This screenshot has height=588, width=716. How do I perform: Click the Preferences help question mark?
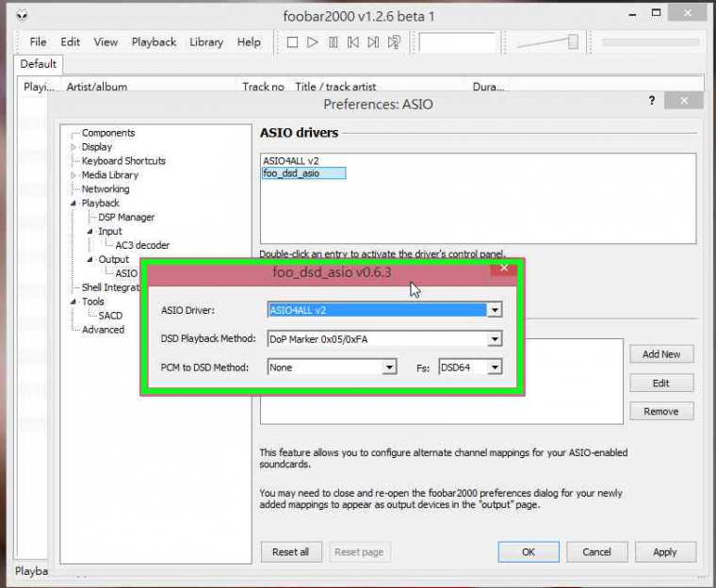(x=652, y=101)
